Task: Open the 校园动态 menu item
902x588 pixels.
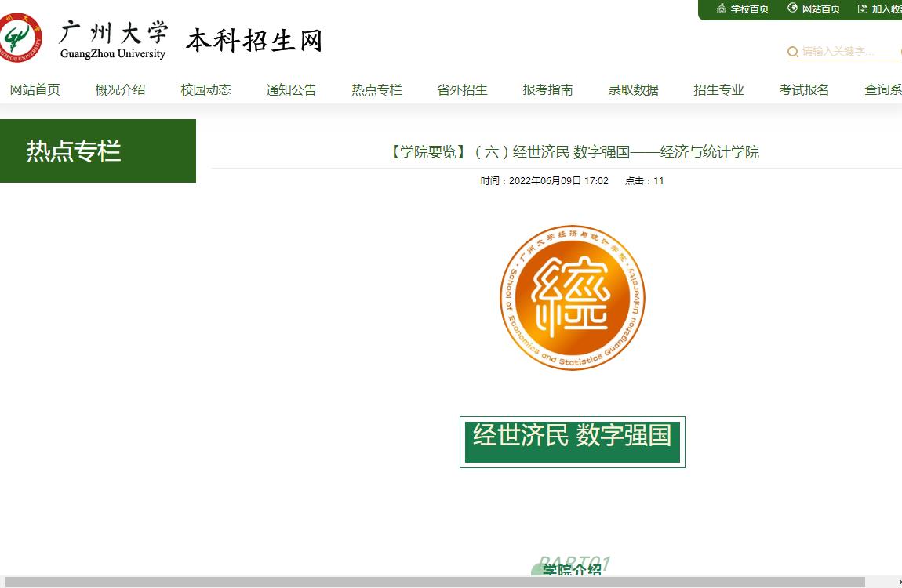Action: 206,89
